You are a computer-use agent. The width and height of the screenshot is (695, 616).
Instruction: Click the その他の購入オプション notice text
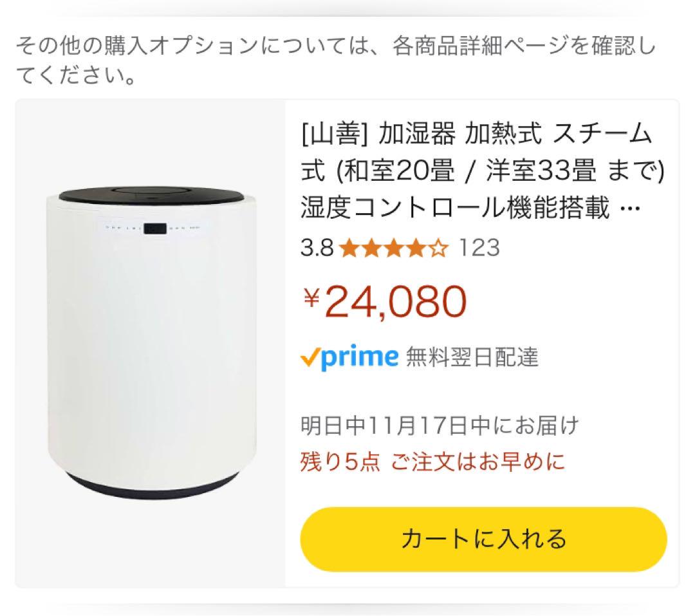point(336,61)
